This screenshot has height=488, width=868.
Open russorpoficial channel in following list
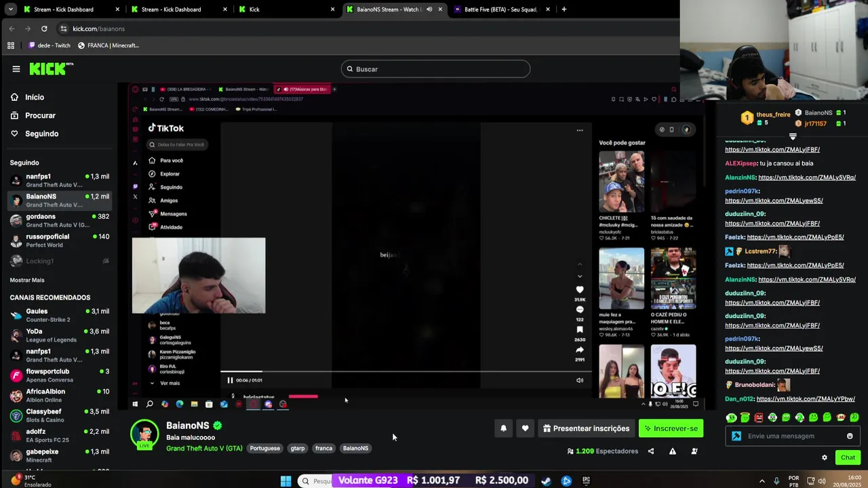pos(60,241)
